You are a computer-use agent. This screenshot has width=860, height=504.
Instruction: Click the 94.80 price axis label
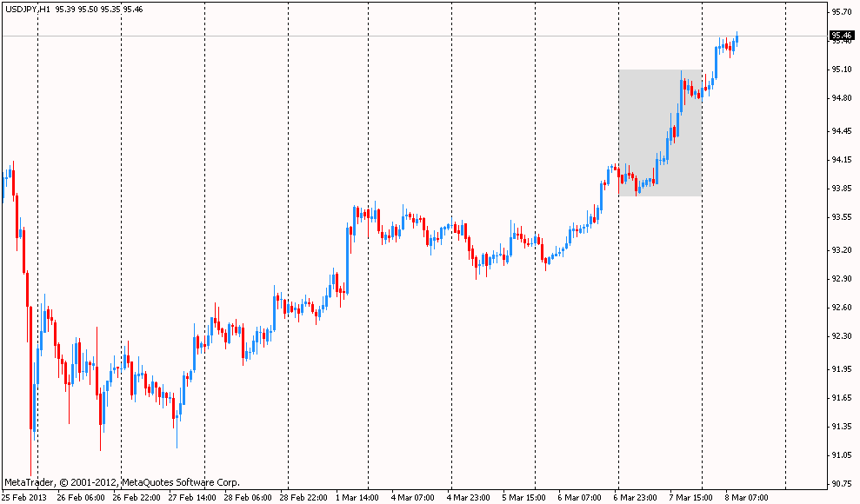tap(842, 98)
